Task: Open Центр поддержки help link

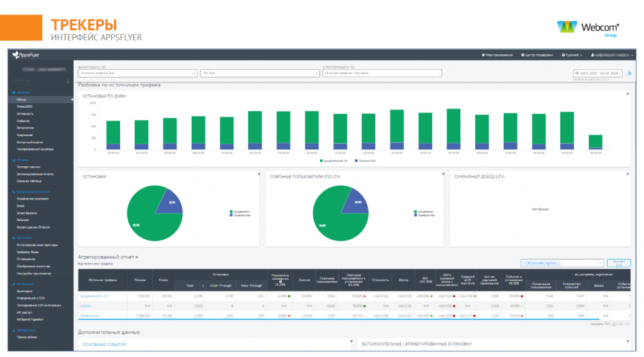Action: tap(538, 55)
